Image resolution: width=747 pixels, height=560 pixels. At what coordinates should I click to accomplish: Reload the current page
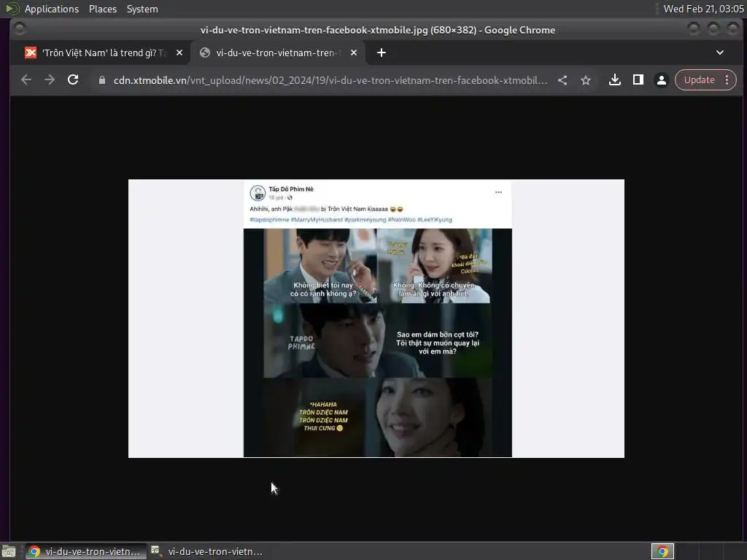point(73,80)
